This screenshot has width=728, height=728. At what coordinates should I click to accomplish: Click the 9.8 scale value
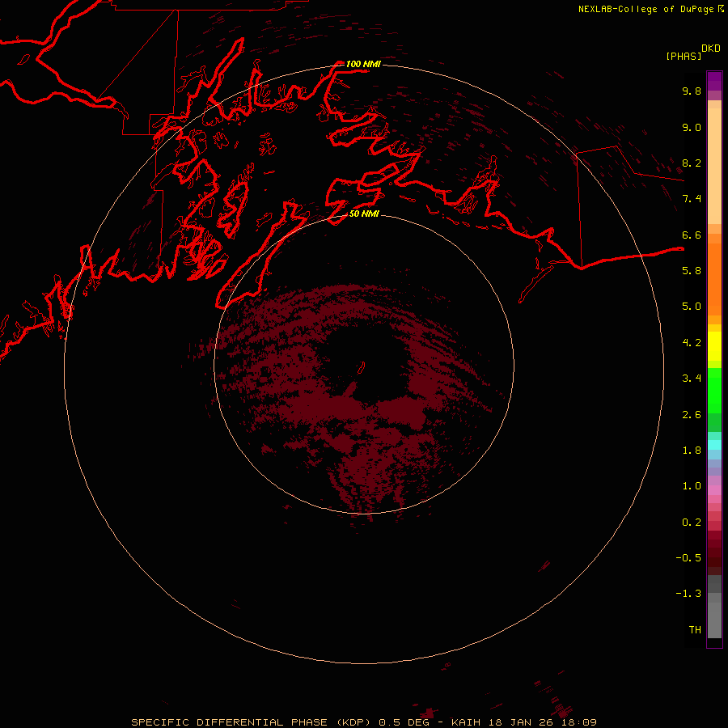(692, 91)
